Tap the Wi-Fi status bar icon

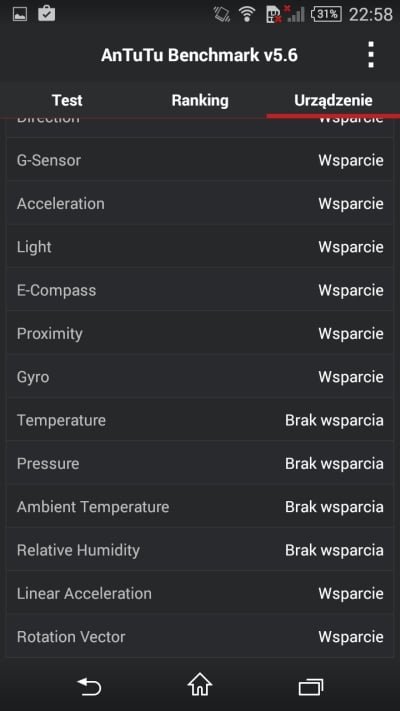coord(247,15)
